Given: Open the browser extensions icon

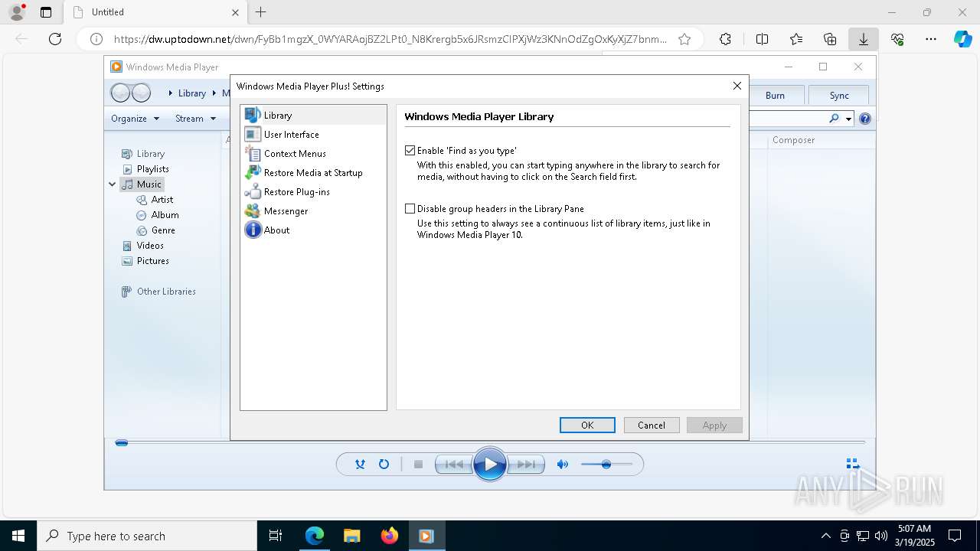Looking at the screenshot, I should 725,39.
